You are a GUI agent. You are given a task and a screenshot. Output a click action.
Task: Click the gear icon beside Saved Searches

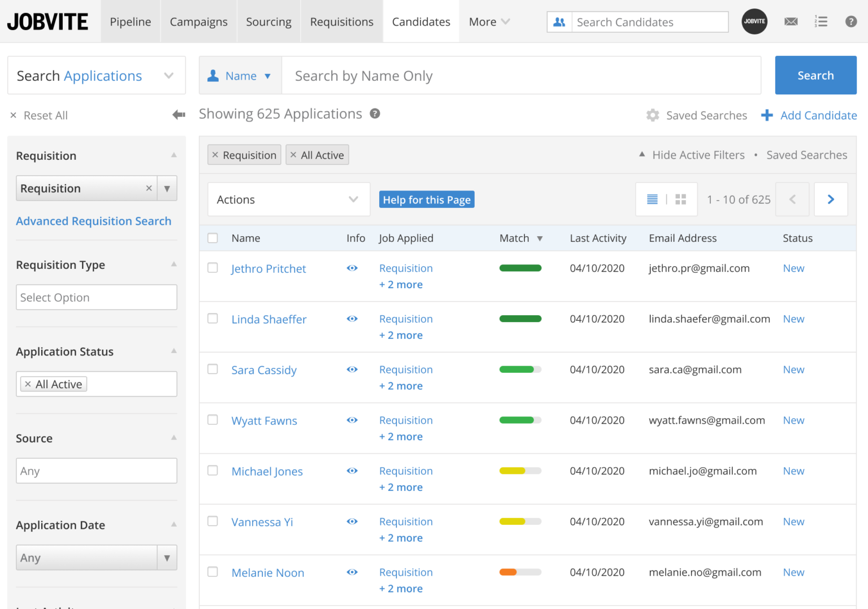point(653,115)
